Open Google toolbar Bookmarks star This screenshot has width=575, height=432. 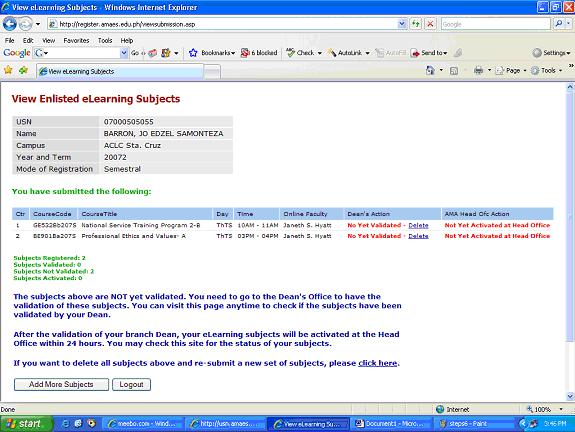(193, 53)
